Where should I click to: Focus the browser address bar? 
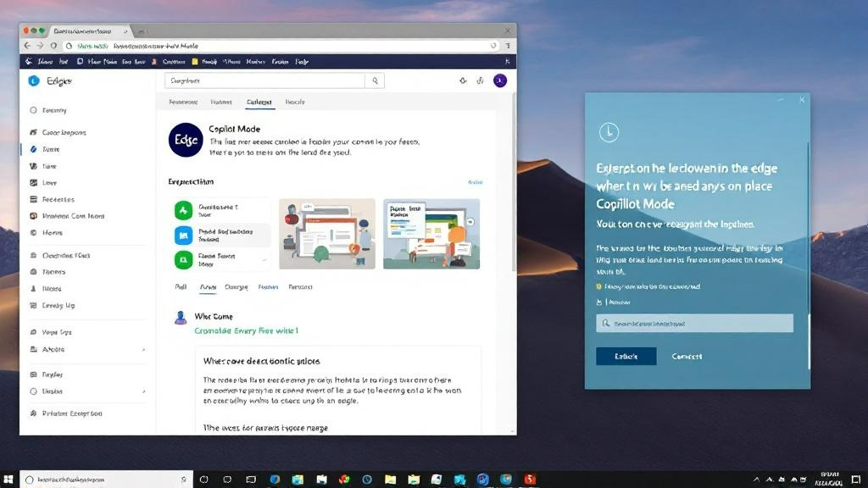[x=281, y=46]
